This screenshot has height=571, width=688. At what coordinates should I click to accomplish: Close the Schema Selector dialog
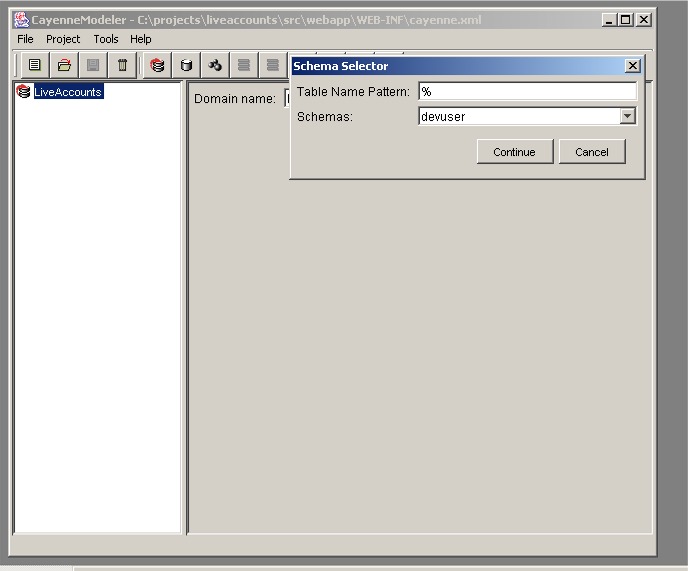coord(632,66)
